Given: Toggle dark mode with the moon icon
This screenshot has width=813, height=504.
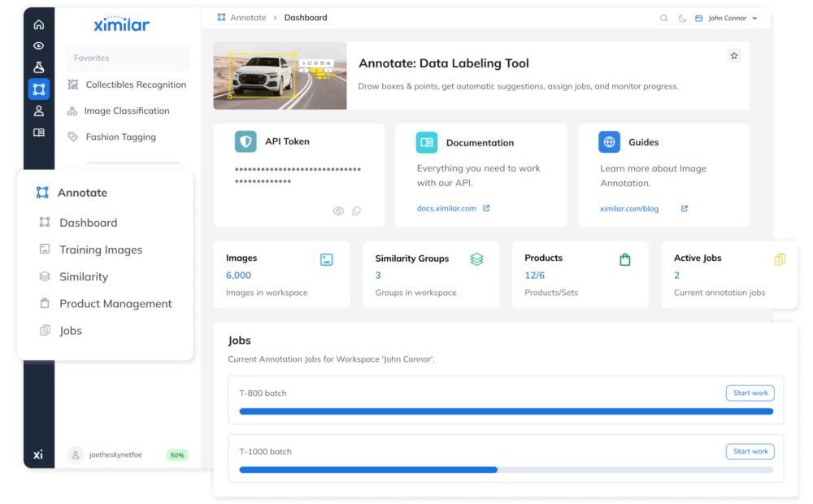Looking at the screenshot, I should pos(682,18).
